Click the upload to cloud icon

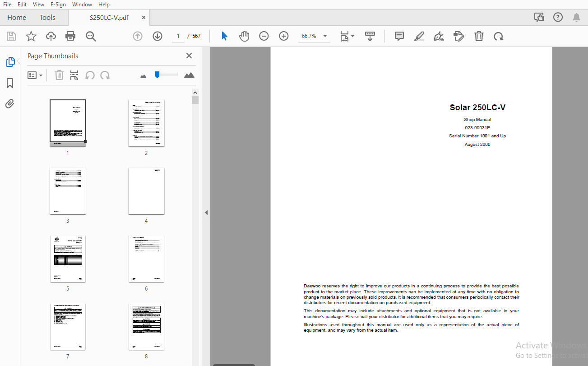pos(51,36)
